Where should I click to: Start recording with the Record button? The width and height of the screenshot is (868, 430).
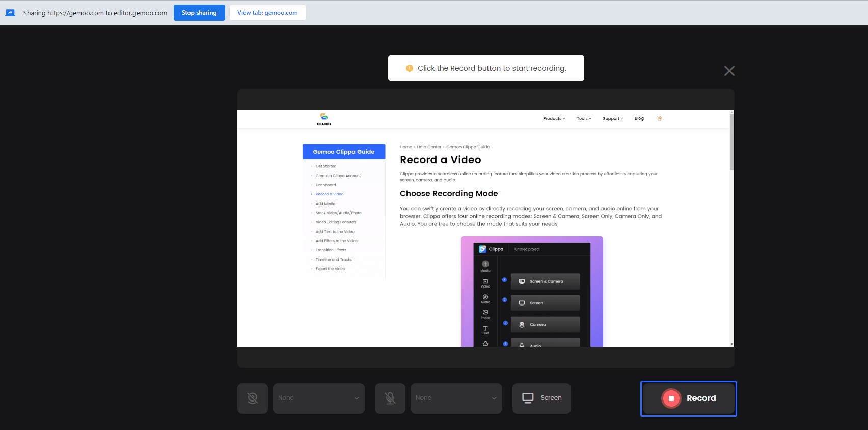[688, 398]
